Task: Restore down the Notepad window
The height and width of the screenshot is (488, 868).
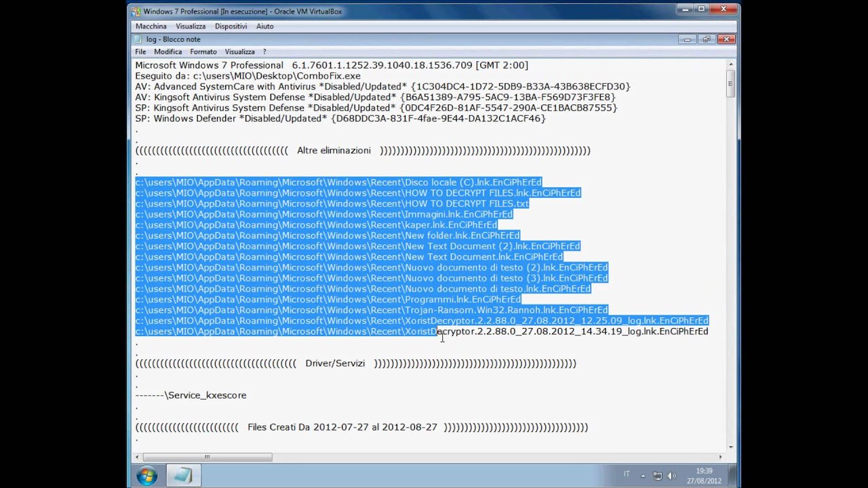Action: [707, 39]
